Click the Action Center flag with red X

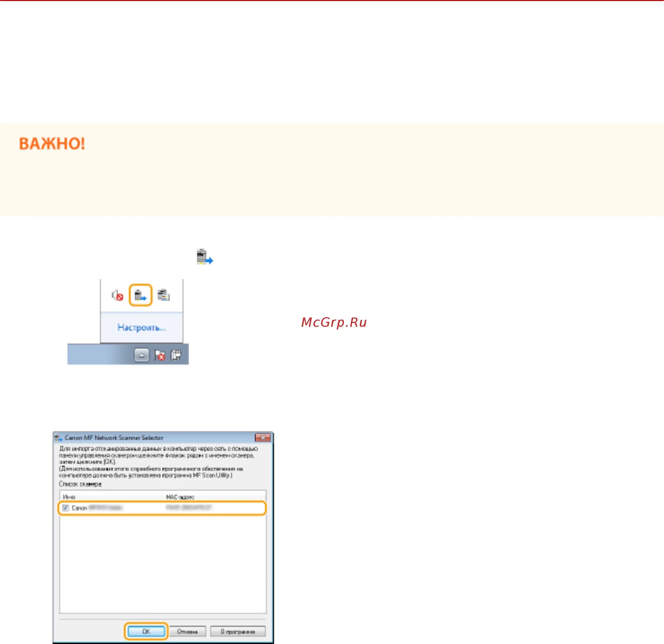[x=160, y=355]
